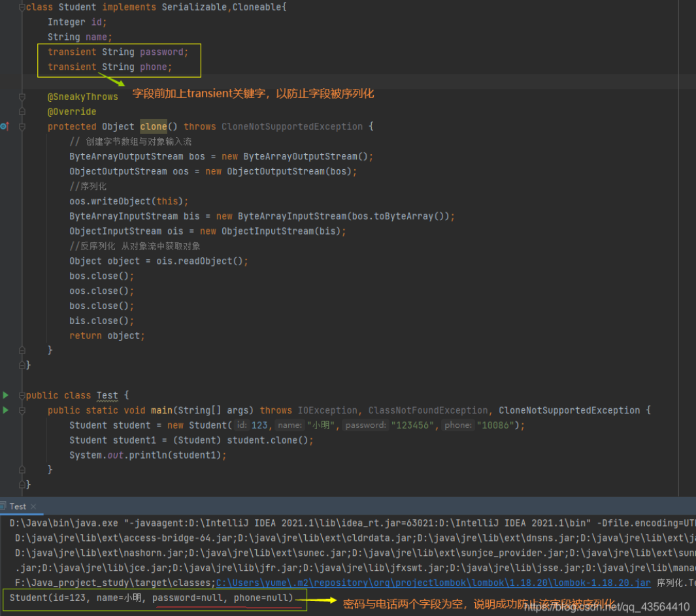Click 'ois.readObject()' call
Image resolution: width=696 pixels, height=616 pixels.
[199, 261]
